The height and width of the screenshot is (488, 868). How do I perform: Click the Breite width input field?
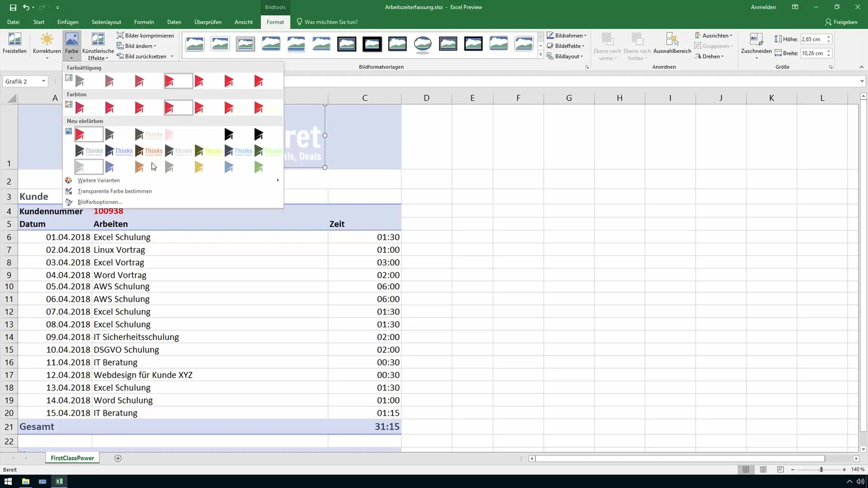click(x=812, y=53)
